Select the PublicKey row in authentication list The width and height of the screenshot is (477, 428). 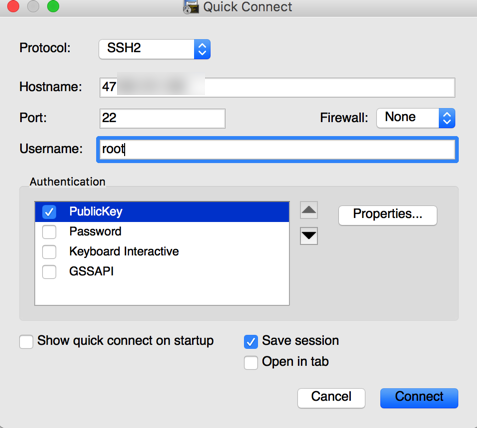162,212
